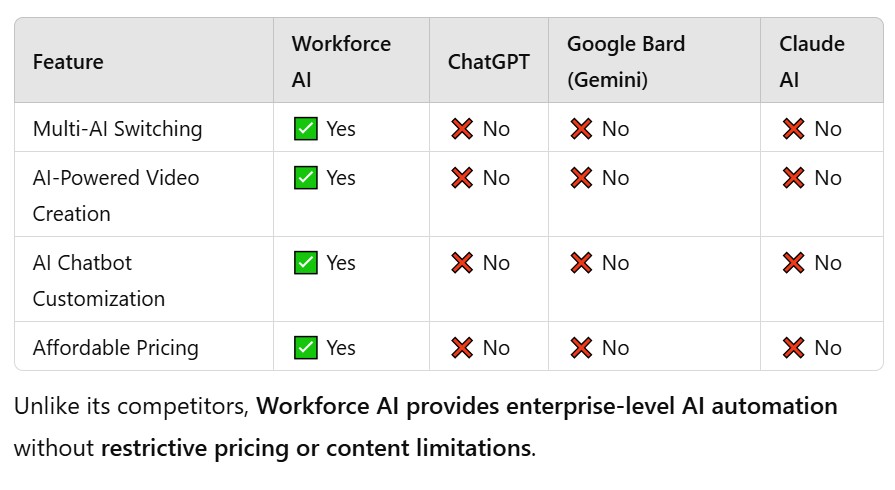Click Claude AI red X for Affordable Pricing

[793, 348]
